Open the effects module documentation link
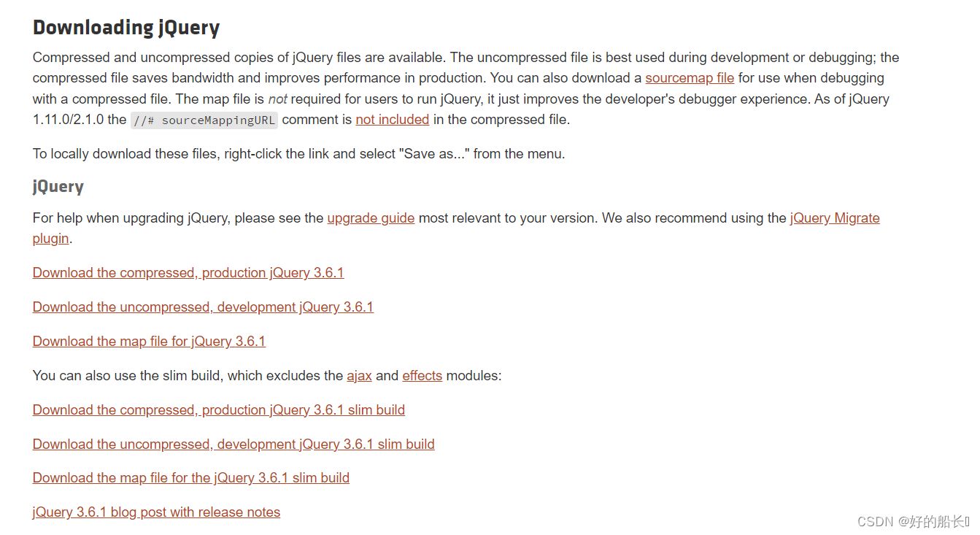This screenshot has height=535, width=980. (422, 375)
